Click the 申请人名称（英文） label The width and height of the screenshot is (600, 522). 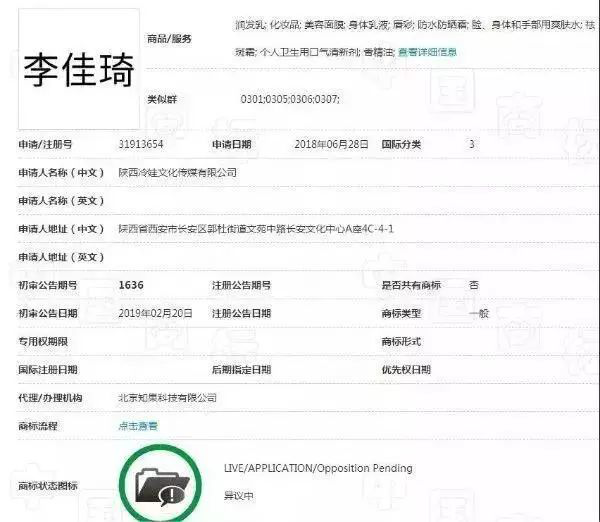pyautogui.click(x=61, y=201)
